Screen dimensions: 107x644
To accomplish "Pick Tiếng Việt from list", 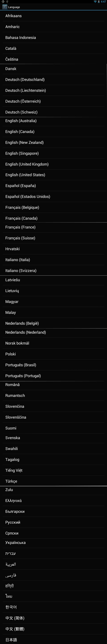I will tap(53, 470).
